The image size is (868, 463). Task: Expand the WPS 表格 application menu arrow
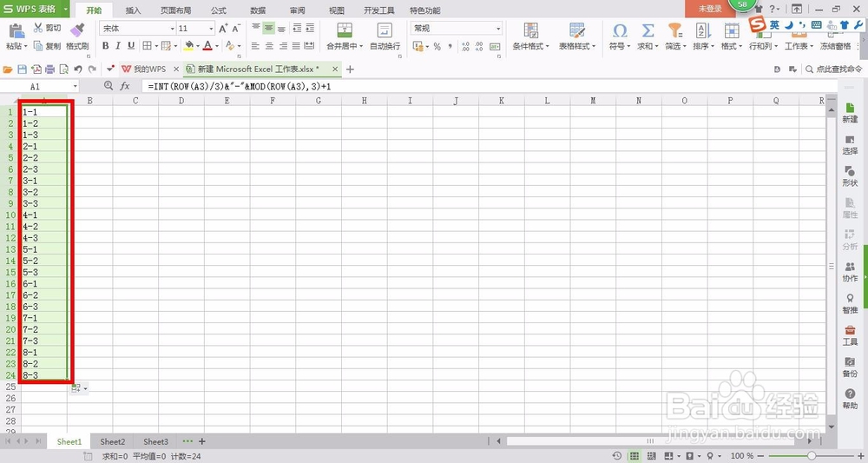click(66, 9)
